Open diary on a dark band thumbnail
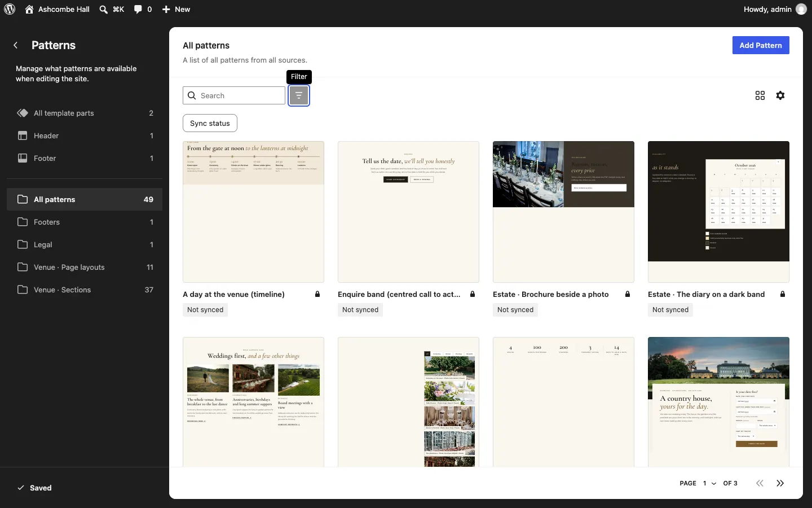Screen dimensions: 812x508 [718, 212]
